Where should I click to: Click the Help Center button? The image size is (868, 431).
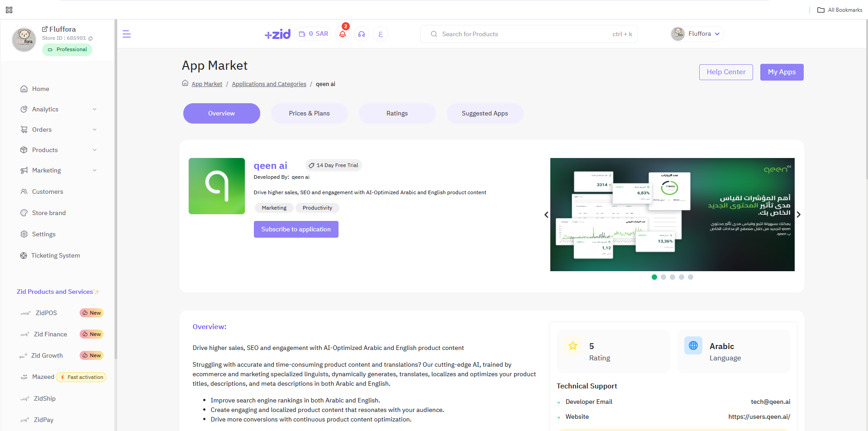[x=726, y=72]
